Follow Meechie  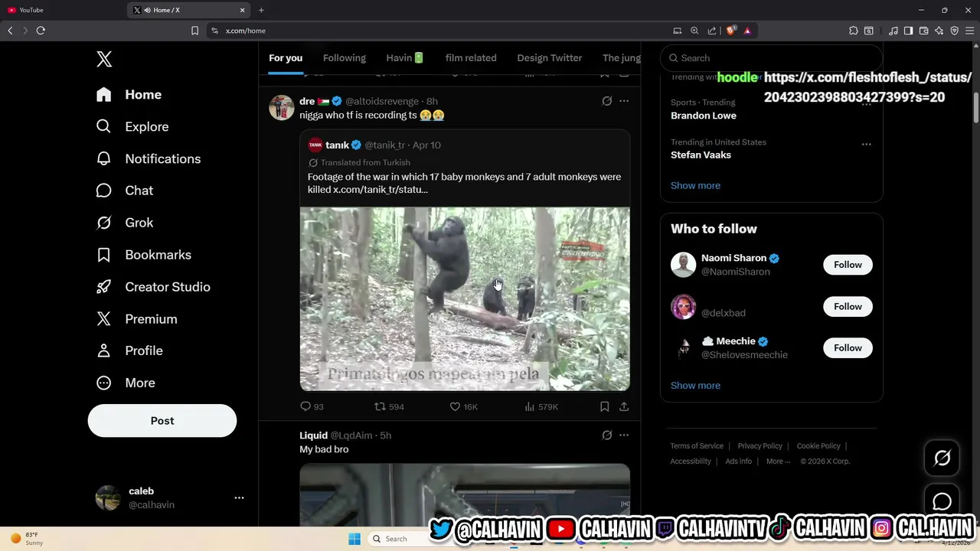point(848,348)
